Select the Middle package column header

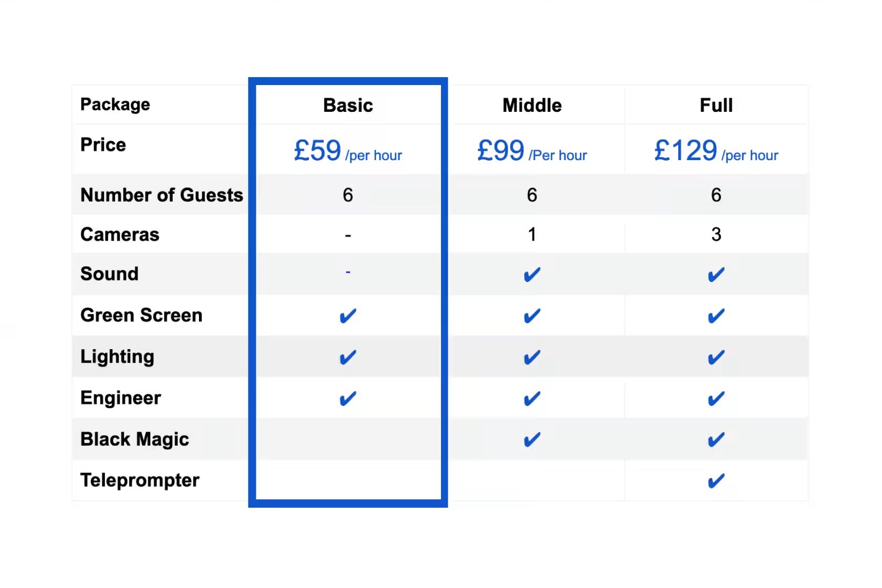[x=532, y=106]
